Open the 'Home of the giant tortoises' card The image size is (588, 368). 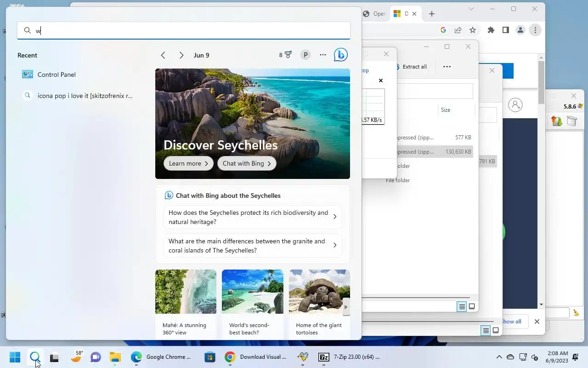click(x=319, y=304)
